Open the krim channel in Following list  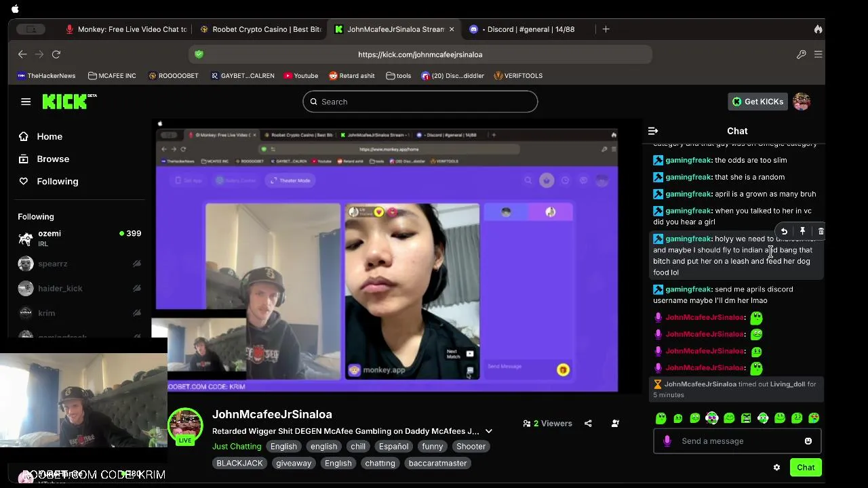point(79,313)
